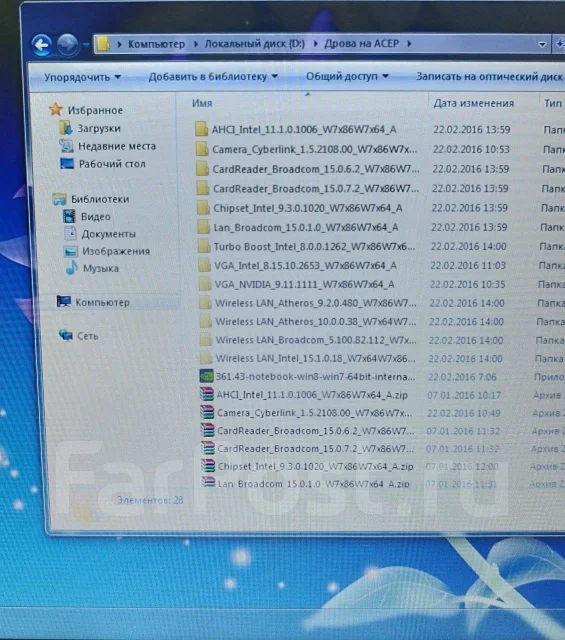Open the recent pages dropdown next to Forward

(86, 44)
